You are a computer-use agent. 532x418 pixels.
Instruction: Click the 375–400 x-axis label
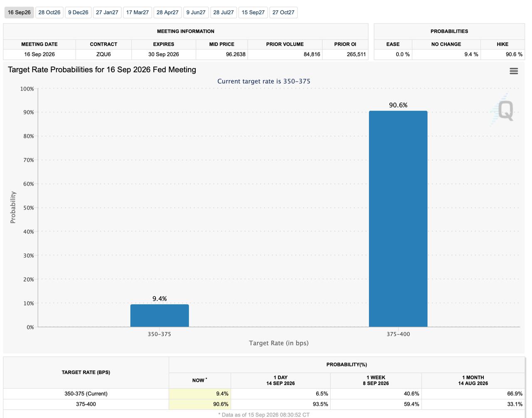pyautogui.click(x=398, y=334)
